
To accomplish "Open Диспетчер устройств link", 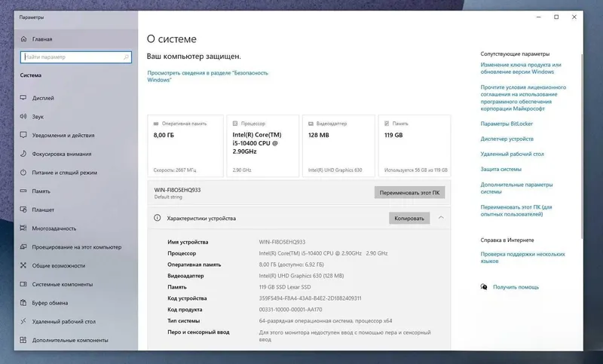I will click(x=507, y=139).
